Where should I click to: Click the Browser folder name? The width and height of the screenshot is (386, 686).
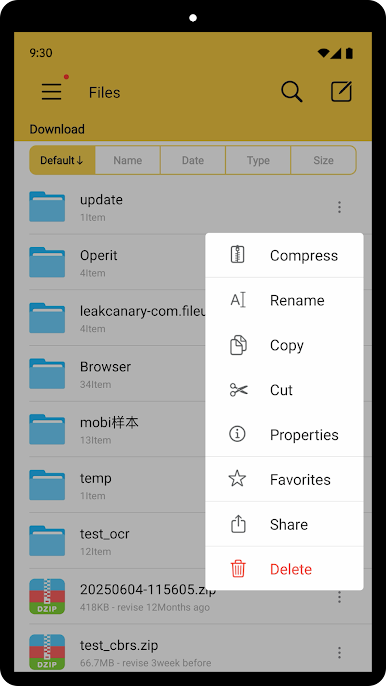click(105, 367)
